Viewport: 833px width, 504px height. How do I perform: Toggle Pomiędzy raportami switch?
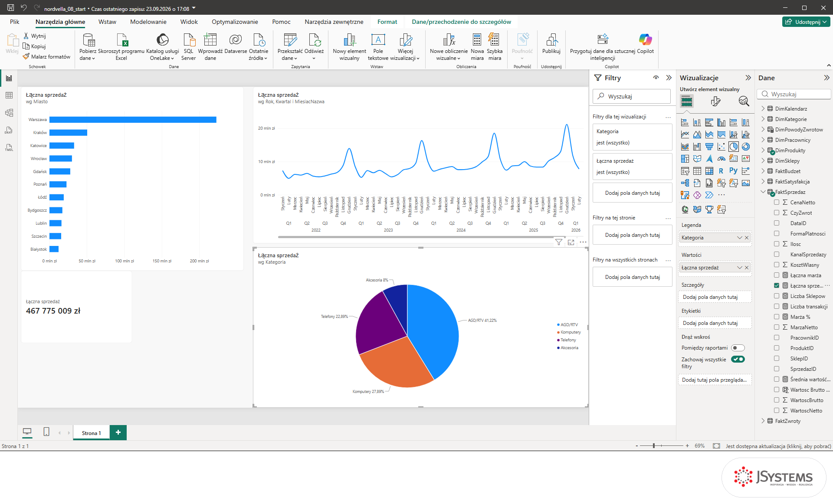point(738,348)
